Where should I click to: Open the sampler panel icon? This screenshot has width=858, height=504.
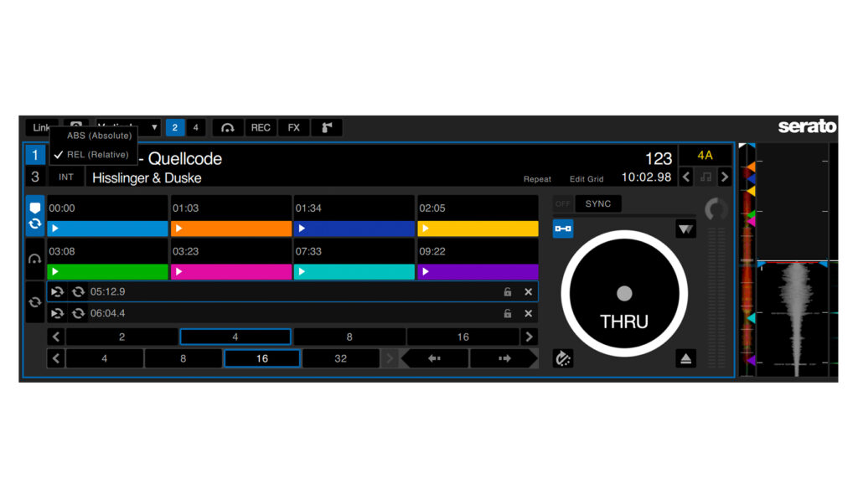tap(327, 127)
